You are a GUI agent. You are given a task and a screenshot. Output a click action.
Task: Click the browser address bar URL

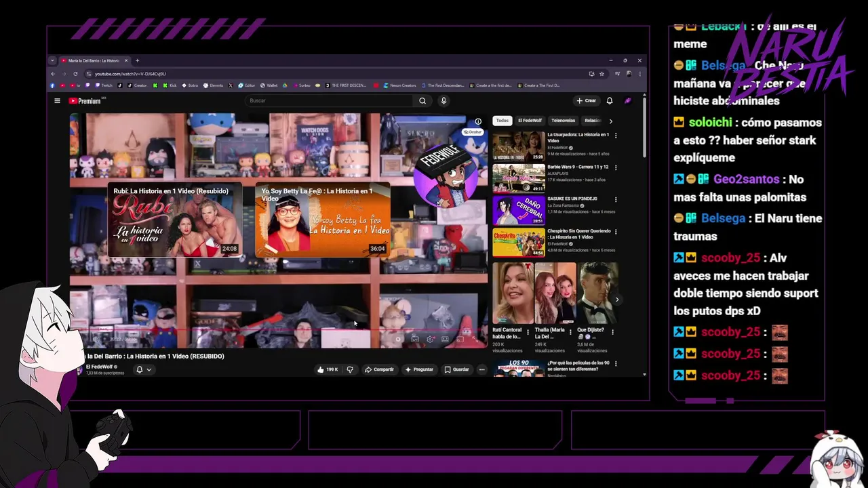130,74
